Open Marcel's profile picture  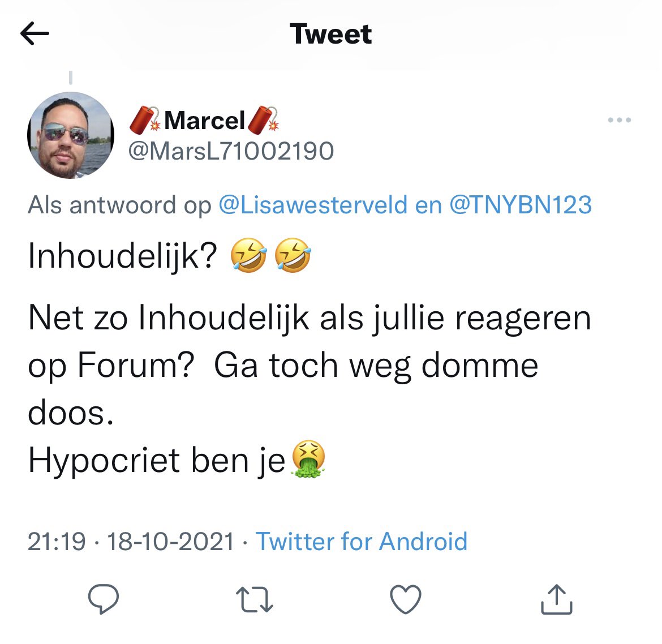71,135
